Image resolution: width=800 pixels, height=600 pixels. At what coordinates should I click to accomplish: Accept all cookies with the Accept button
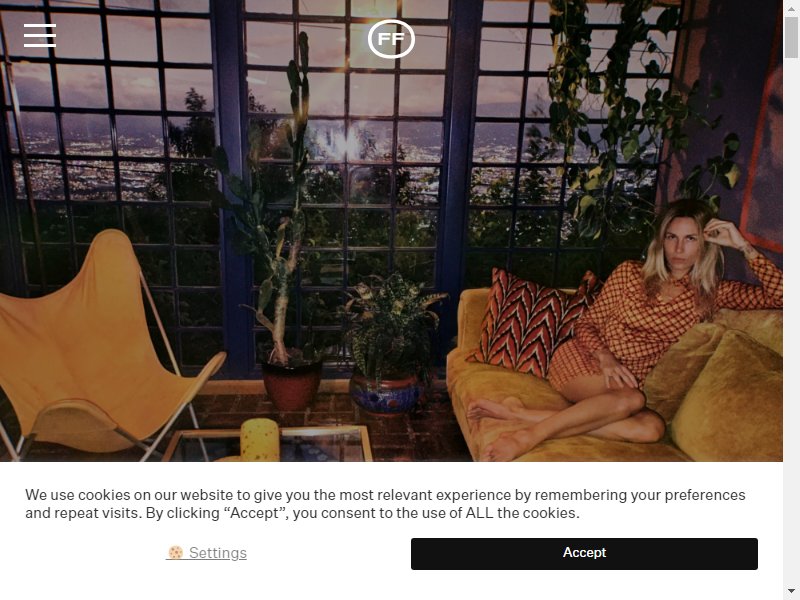pyautogui.click(x=584, y=554)
